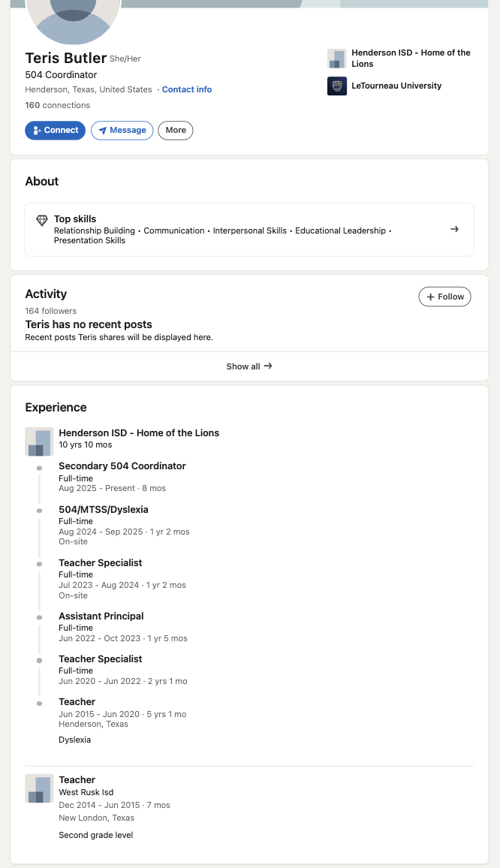Click West Rusk Isd company logo
Viewport: 500px width, 868px height.
[x=39, y=788]
